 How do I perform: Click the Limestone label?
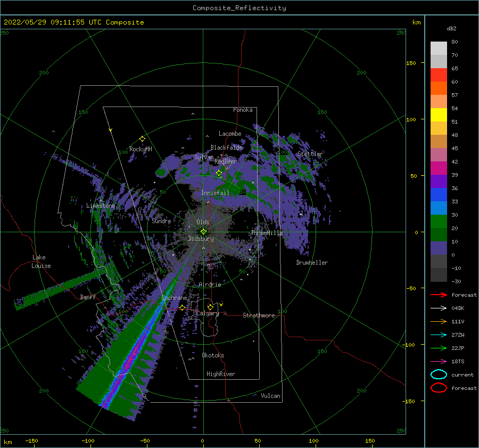click(101, 206)
